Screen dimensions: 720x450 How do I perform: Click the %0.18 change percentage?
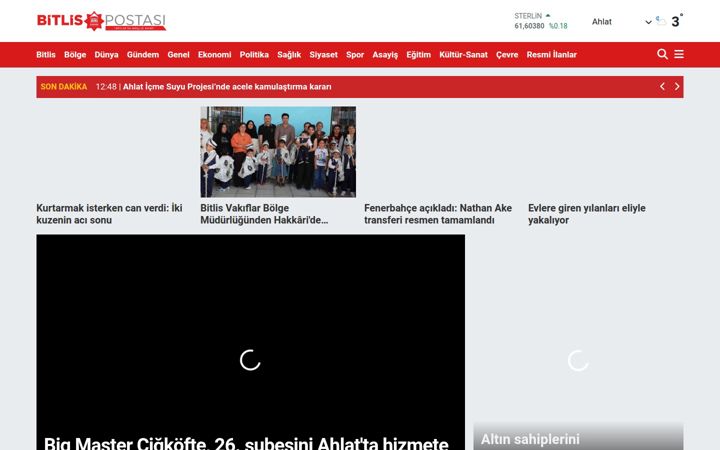(x=558, y=26)
